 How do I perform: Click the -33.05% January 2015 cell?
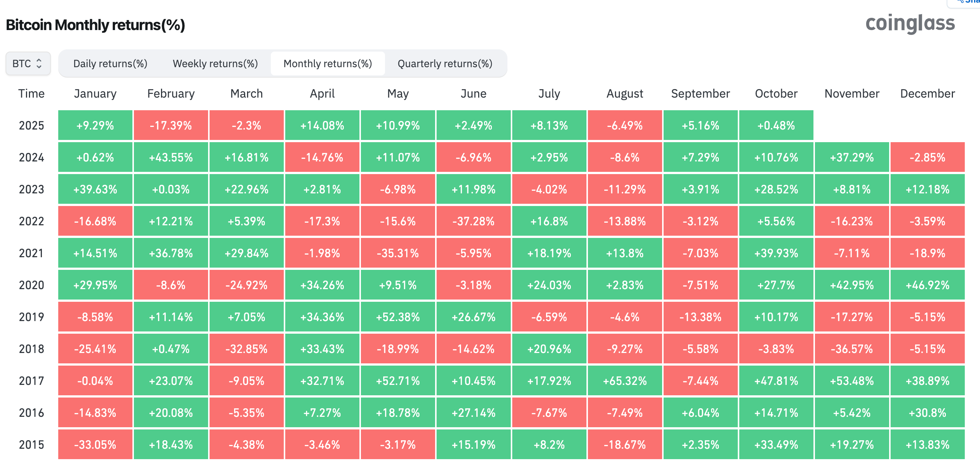(95, 444)
